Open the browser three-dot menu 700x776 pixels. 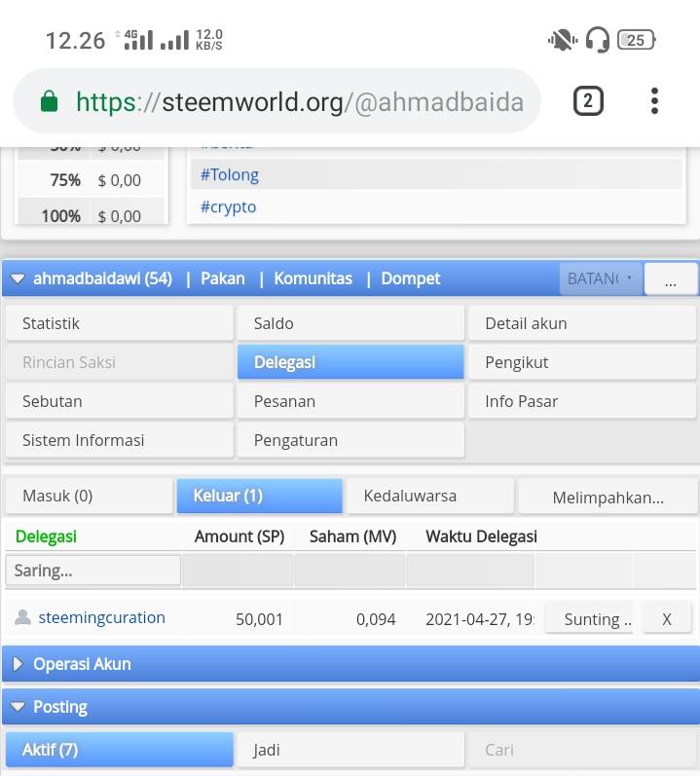click(x=654, y=101)
